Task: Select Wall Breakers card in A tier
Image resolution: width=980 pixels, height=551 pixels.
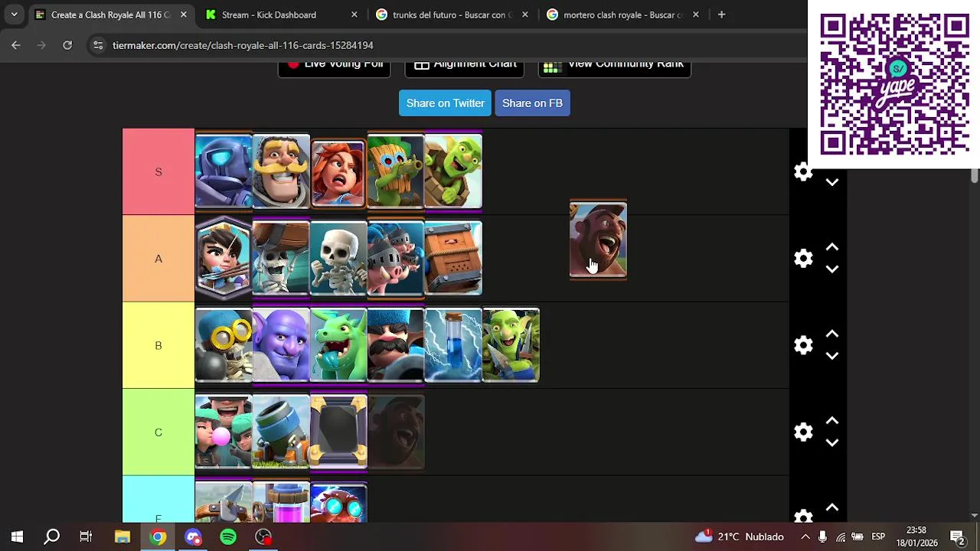Action: point(281,258)
